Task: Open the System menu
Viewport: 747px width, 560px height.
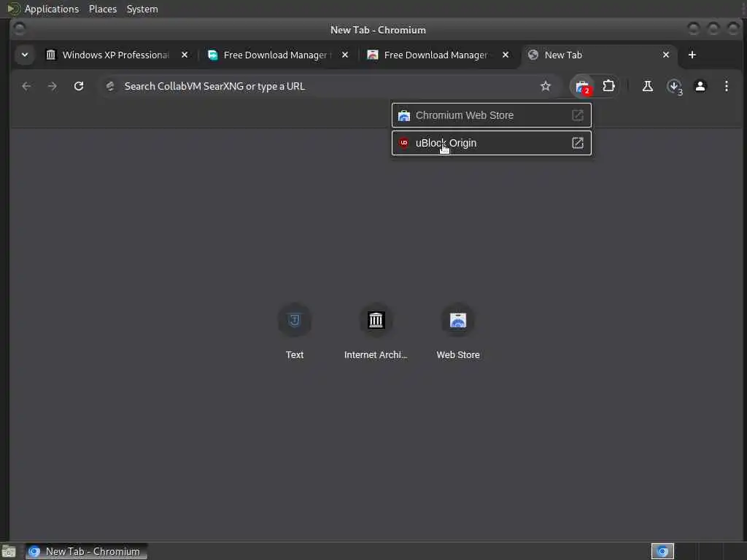Action: click(142, 9)
